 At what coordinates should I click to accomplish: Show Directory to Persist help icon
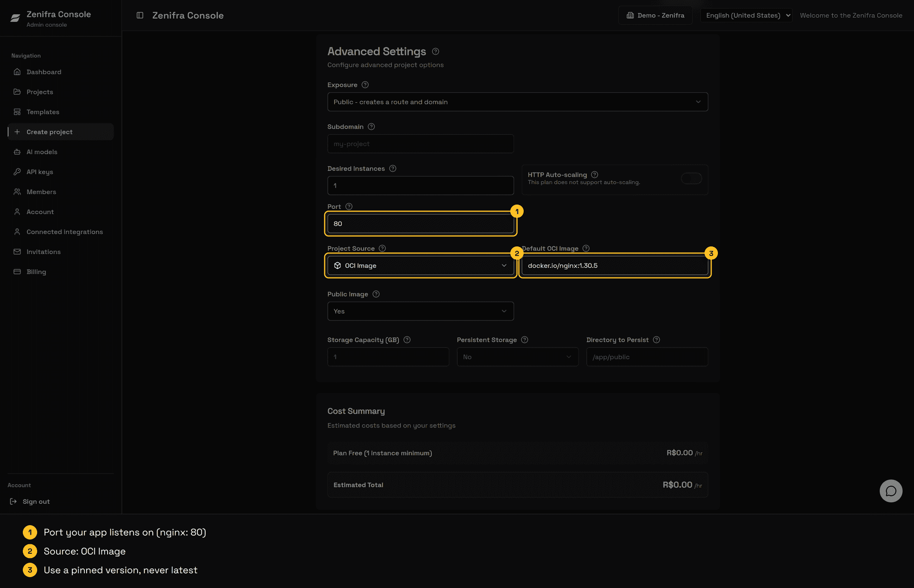[656, 340]
